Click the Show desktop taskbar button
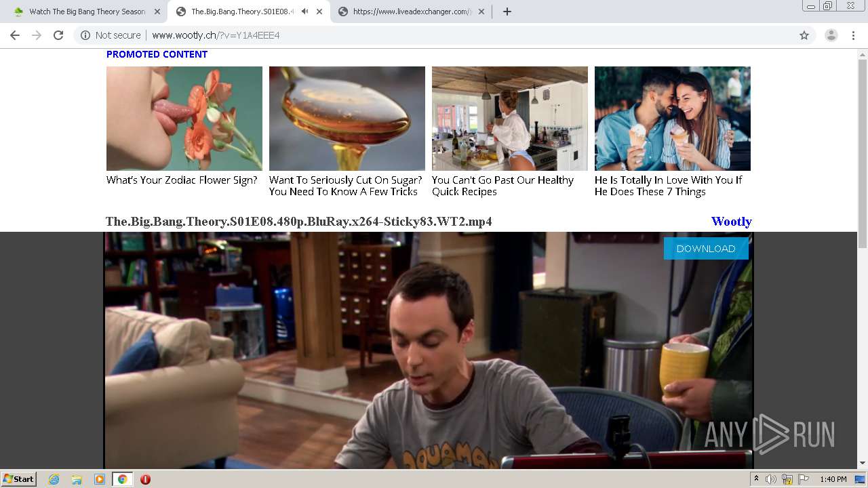This screenshot has width=868, height=488. [860, 479]
